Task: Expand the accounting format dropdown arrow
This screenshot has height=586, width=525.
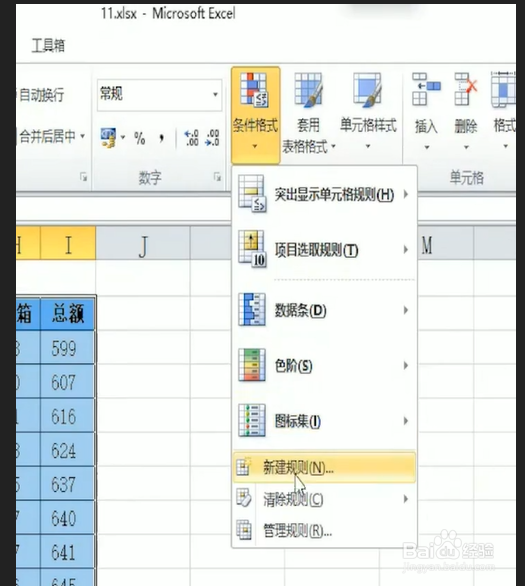Action: 123,138
